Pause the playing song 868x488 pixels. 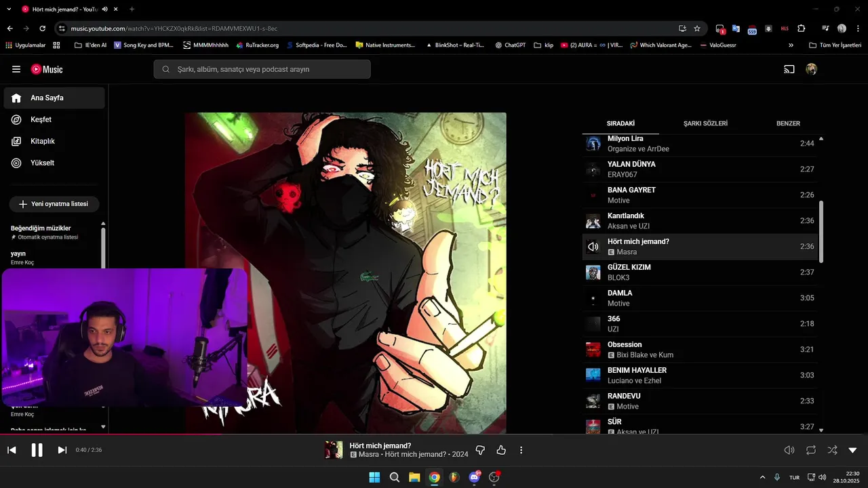[37, 450]
